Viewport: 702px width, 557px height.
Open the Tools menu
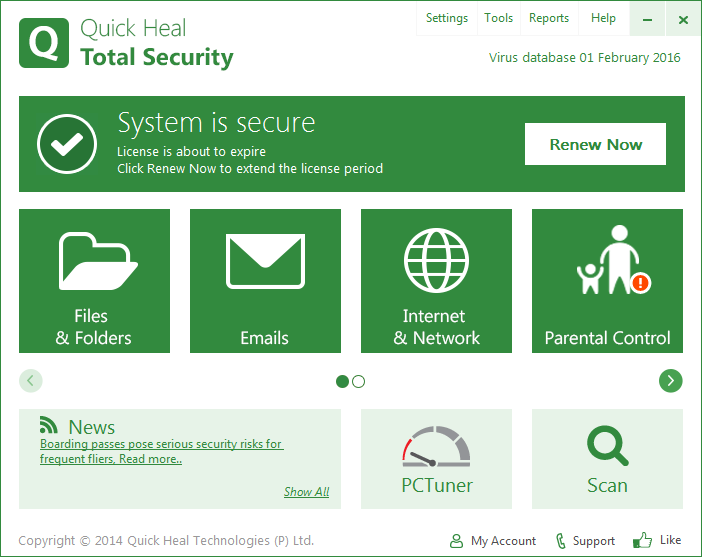coord(498,18)
